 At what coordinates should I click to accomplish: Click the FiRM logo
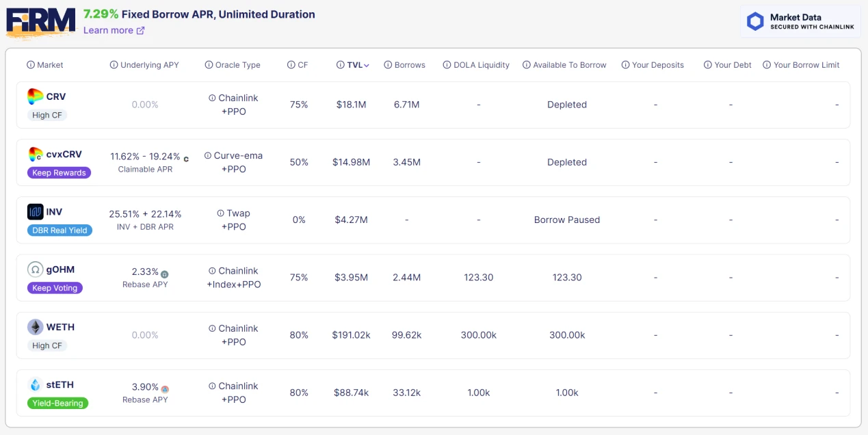coord(41,23)
